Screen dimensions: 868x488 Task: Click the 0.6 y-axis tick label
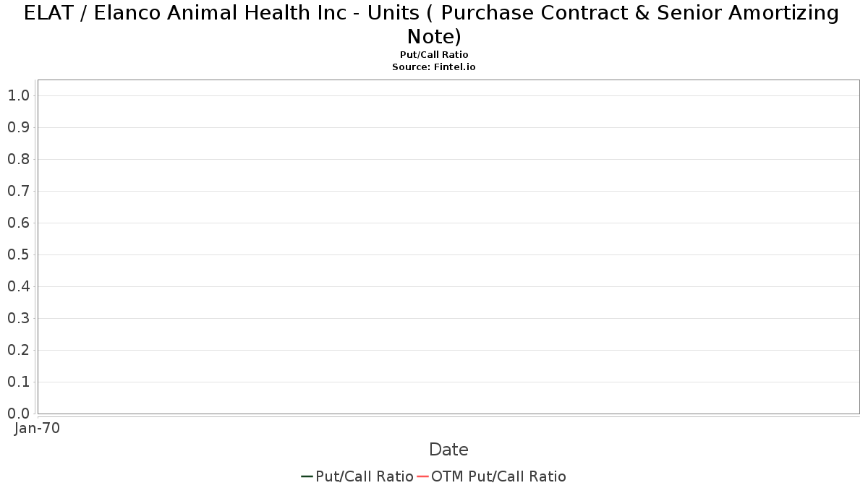[18, 223]
